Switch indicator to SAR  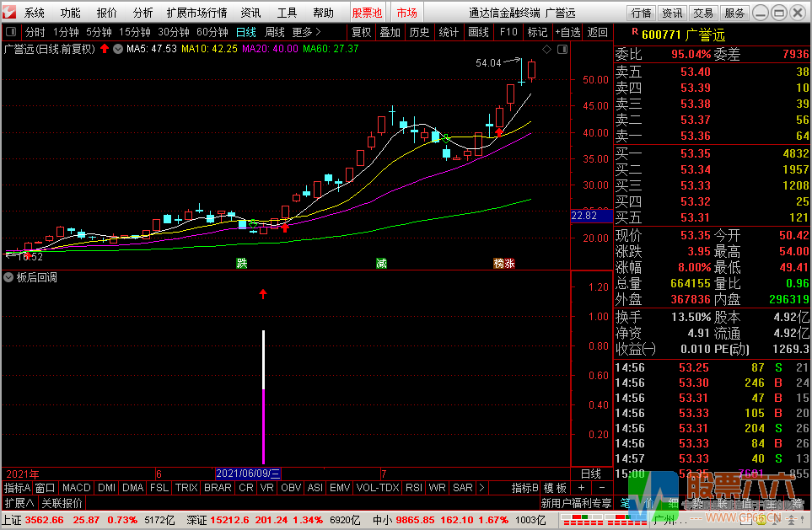(462, 488)
